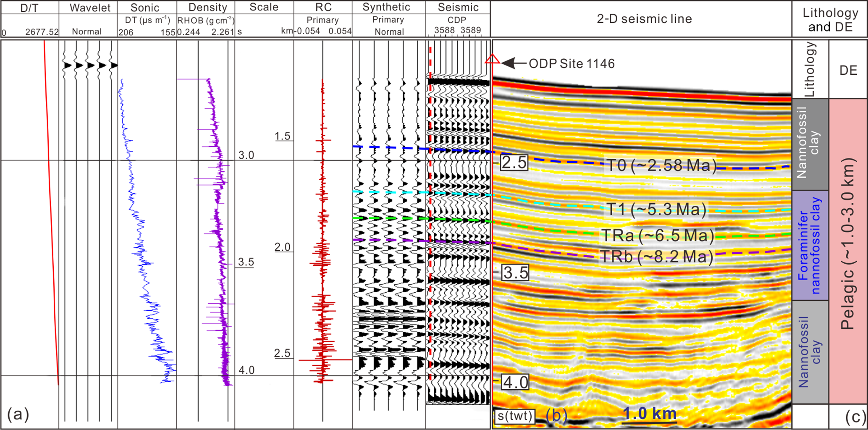Image resolution: width=868 pixels, height=430 pixels.
Task: Click the first black arrowhead on the wavelet trace
Action: click(67, 66)
